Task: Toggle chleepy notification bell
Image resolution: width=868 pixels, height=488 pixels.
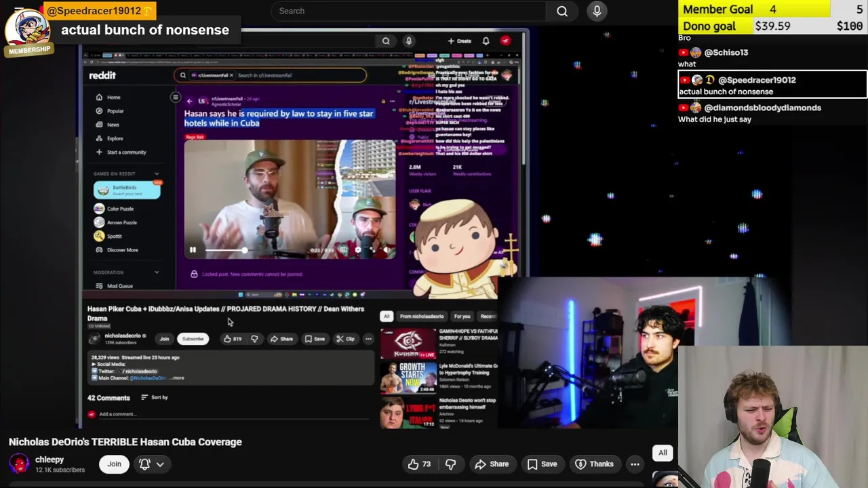Action: (144, 464)
